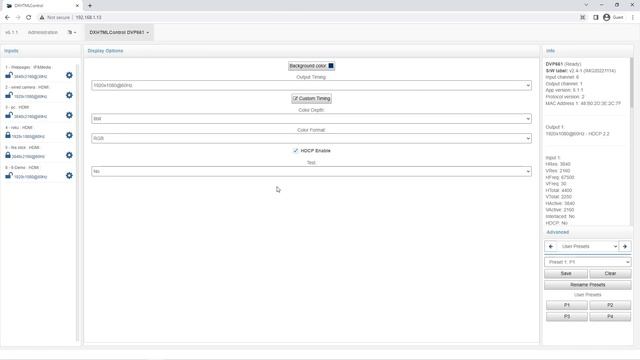Click the Save preset button
The width and height of the screenshot is (640, 360).
click(x=566, y=273)
